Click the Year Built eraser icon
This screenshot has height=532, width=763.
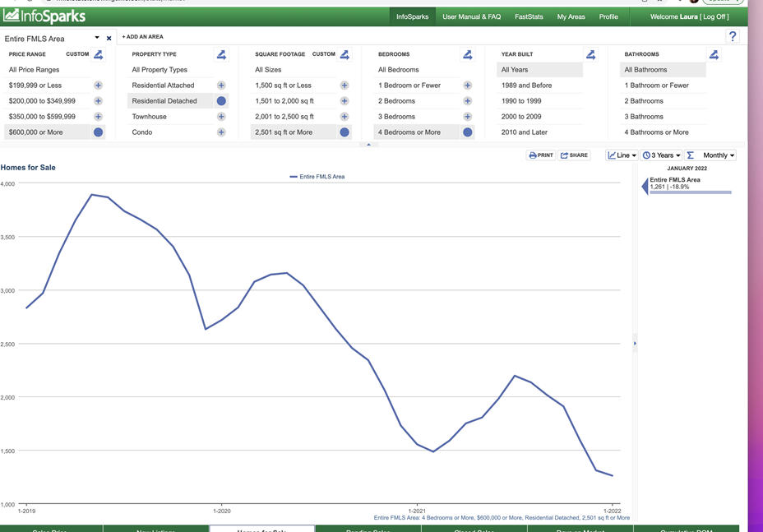(590, 54)
